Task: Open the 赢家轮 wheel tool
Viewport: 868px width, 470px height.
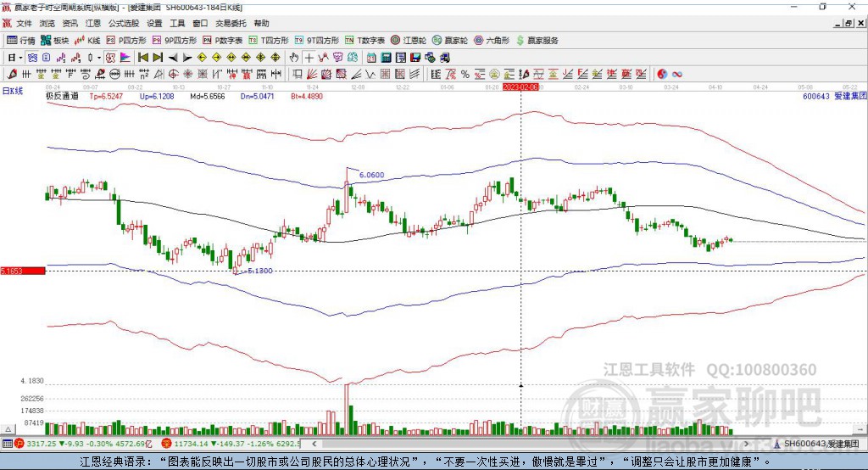Action: coord(450,41)
